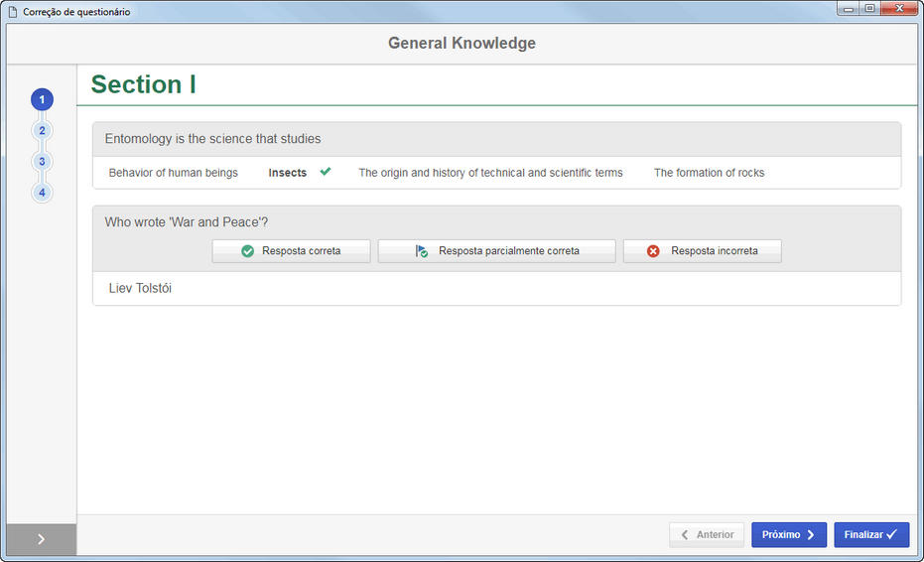924x562 pixels.
Task: Click the red X icon on Resposta incorreta
Action: pyautogui.click(x=653, y=251)
